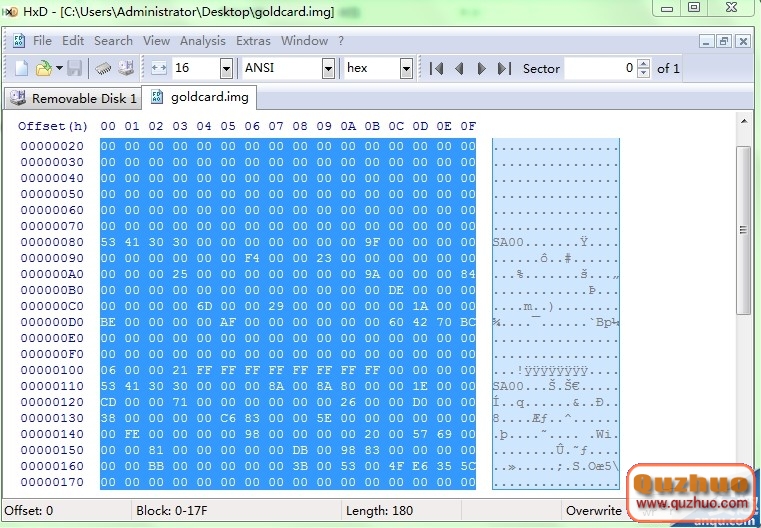Select the goldcard.img tab
The height and width of the screenshot is (528, 761).
point(199,97)
